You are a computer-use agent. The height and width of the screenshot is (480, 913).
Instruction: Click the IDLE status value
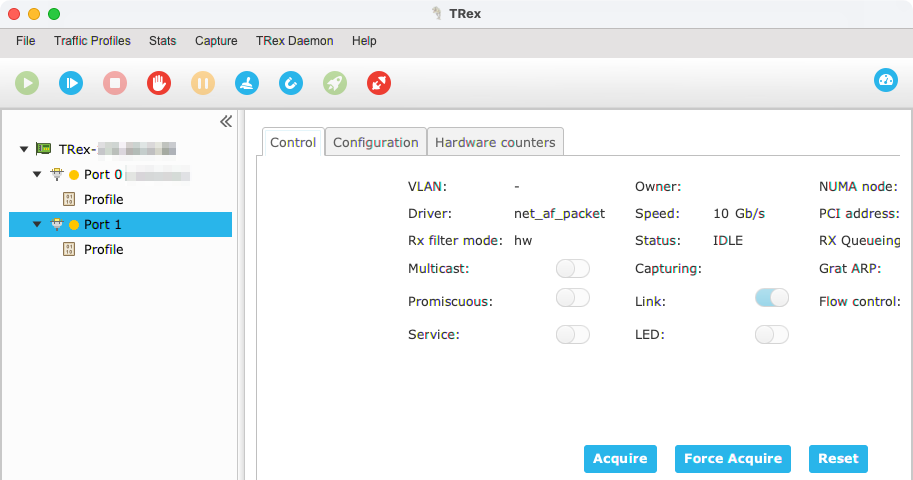(728, 241)
